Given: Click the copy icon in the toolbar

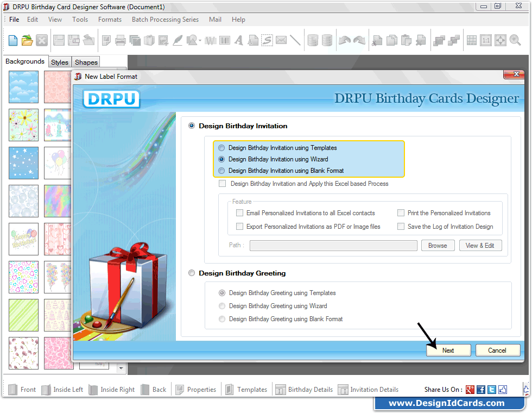Looking at the screenshot, I should pyautogui.click(x=392, y=40).
